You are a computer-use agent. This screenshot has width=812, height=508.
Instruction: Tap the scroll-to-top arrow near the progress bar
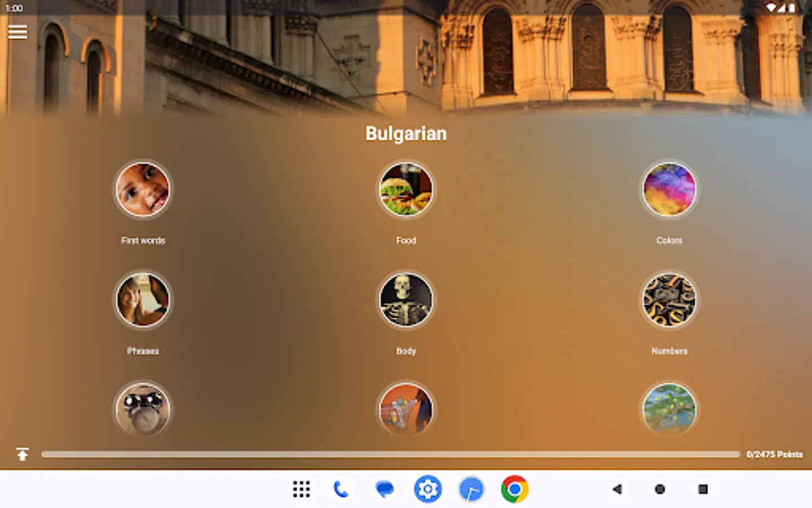point(23,453)
